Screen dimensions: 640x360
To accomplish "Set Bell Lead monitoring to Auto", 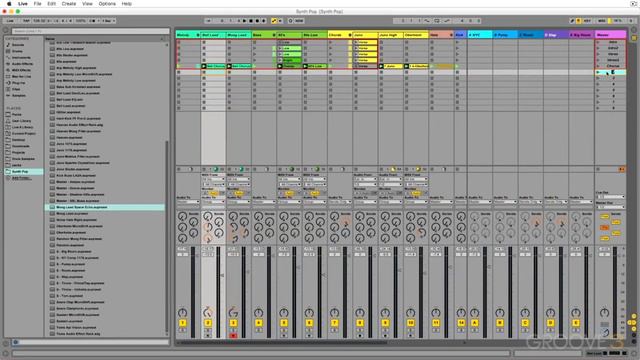I will [x=213, y=193].
